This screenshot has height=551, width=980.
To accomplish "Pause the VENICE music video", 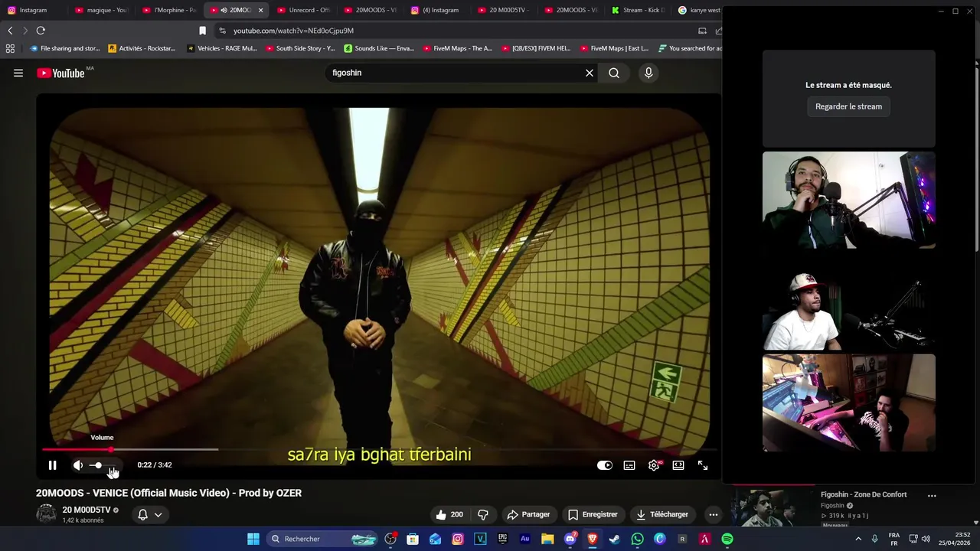I will pos(52,465).
